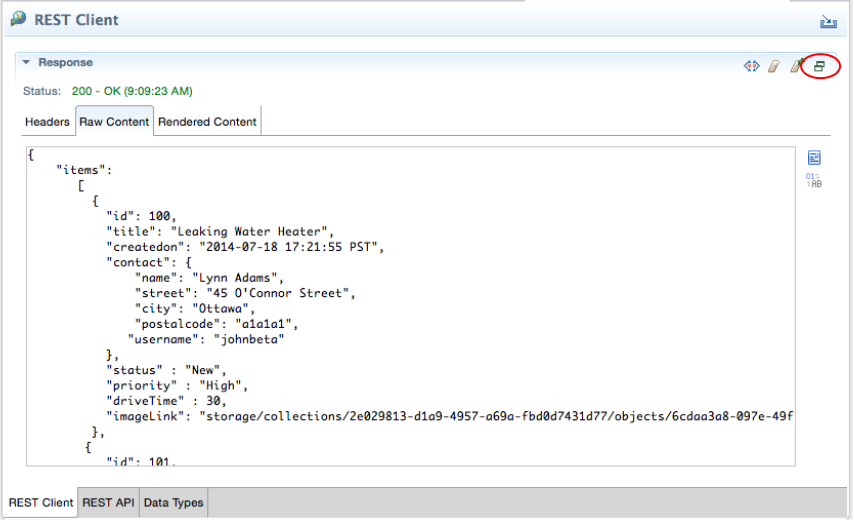Click the "contact": { line
854x520 pixels.
149,262
